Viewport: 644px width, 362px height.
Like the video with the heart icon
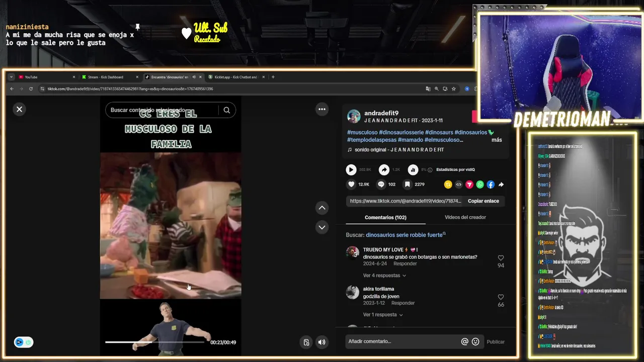click(351, 185)
